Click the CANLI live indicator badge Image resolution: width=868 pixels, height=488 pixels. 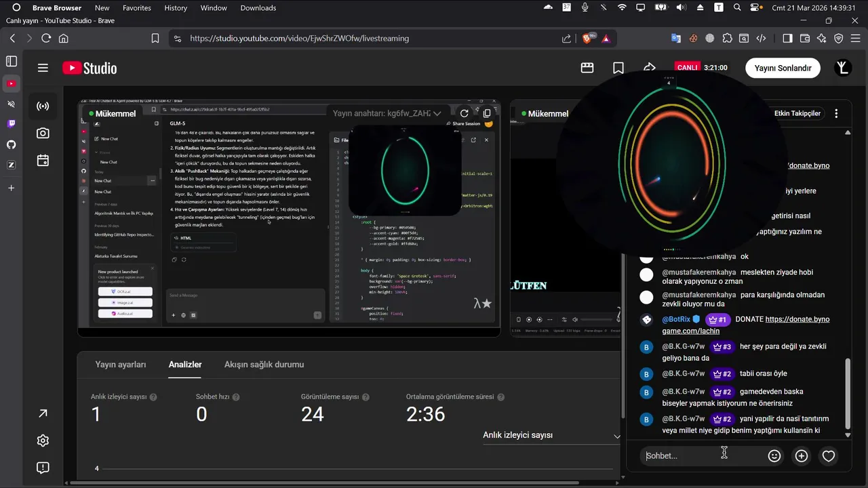pos(688,68)
